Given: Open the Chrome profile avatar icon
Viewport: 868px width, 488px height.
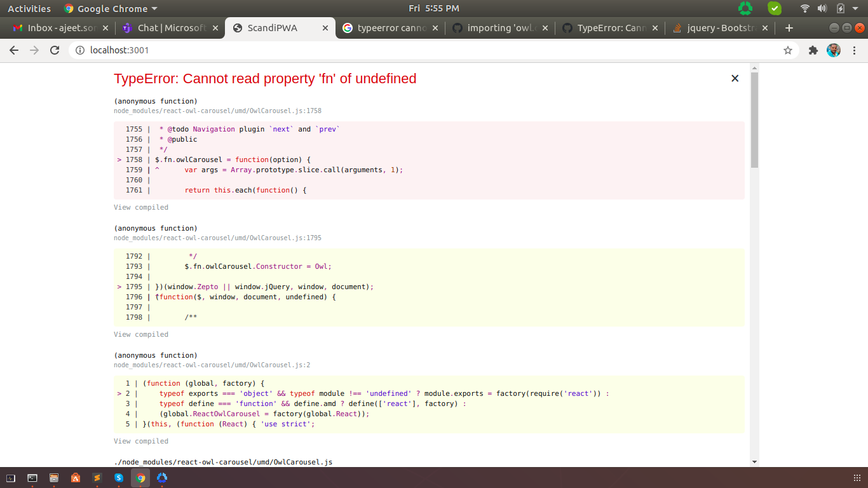Looking at the screenshot, I should tap(834, 50).
